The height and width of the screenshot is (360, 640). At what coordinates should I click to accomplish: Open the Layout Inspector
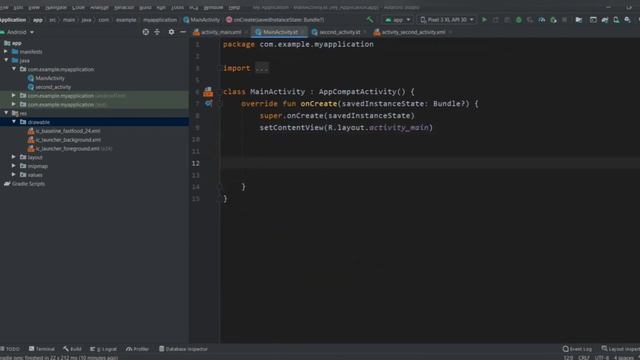click(620, 349)
